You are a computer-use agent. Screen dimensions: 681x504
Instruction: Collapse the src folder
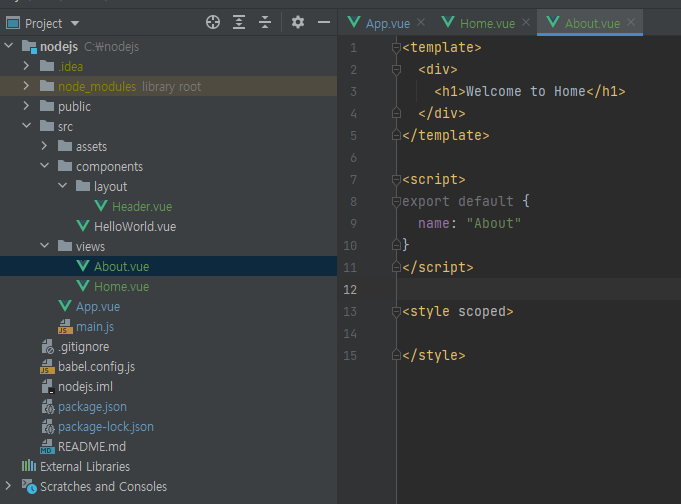click(26, 126)
